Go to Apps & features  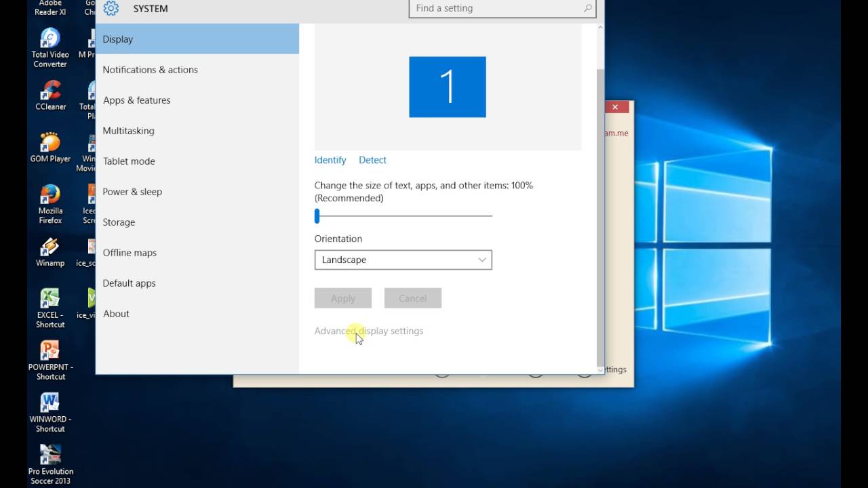tap(197, 100)
